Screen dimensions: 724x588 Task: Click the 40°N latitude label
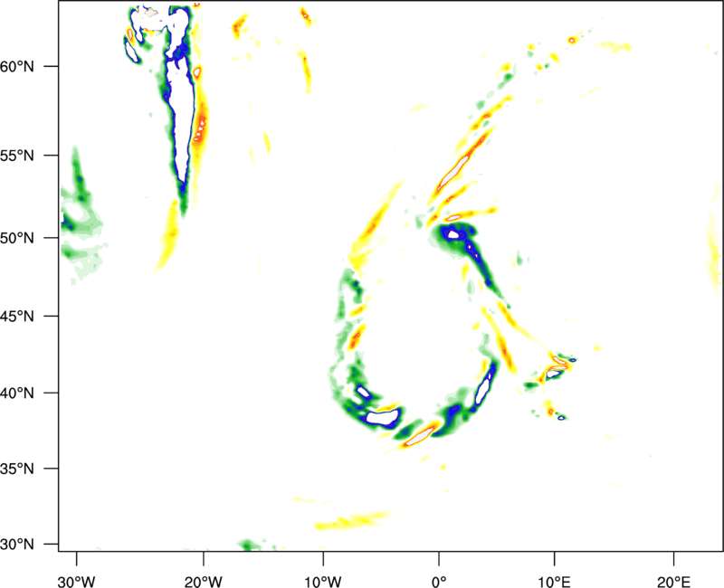(x=17, y=394)
